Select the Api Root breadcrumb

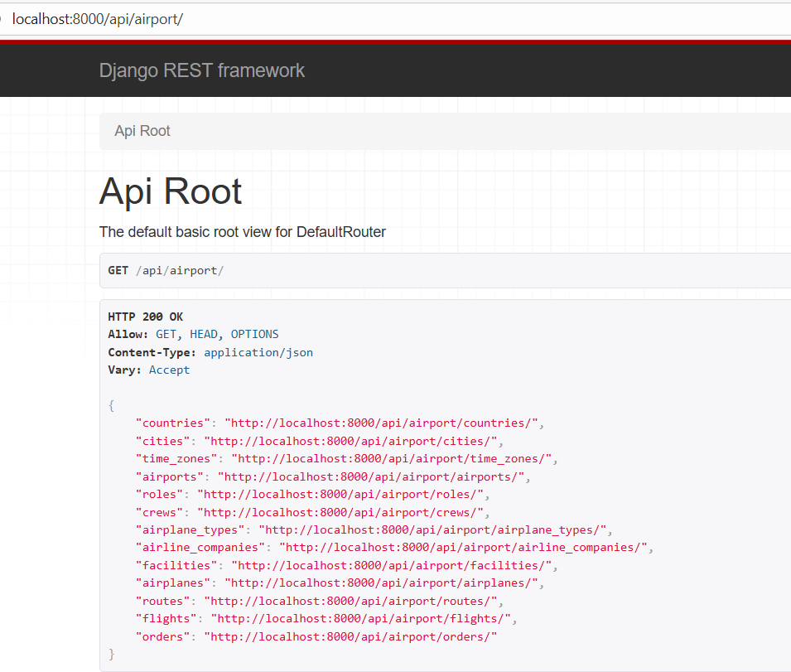tap(142, 131)
